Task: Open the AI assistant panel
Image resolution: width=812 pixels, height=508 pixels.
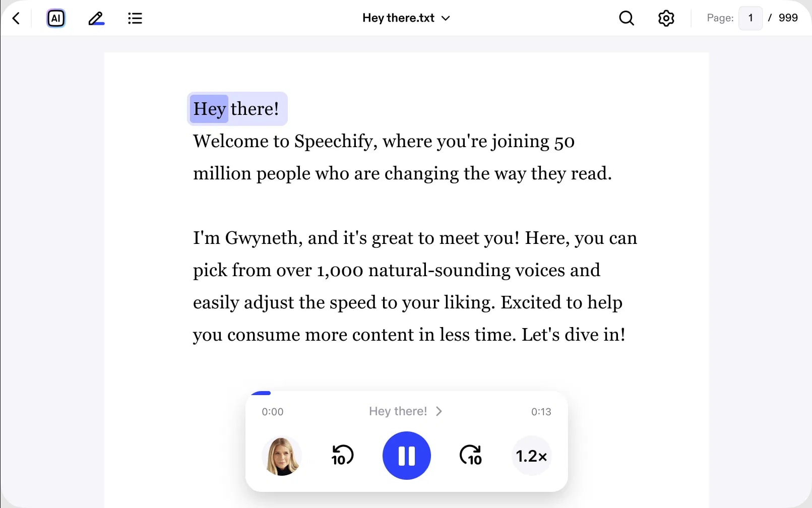Action: tap(56, 19)
